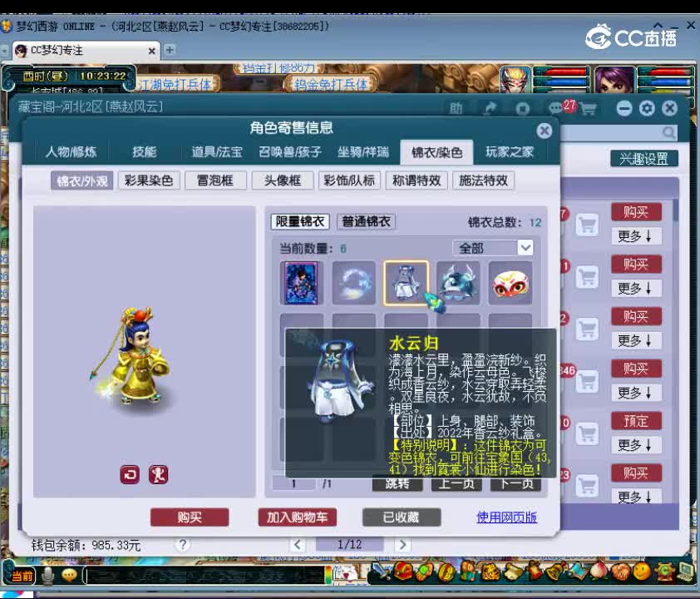This screenshot has width=700, height=599.
Task: Open the 道具/法宝 tab
Action: pos(217,152)
